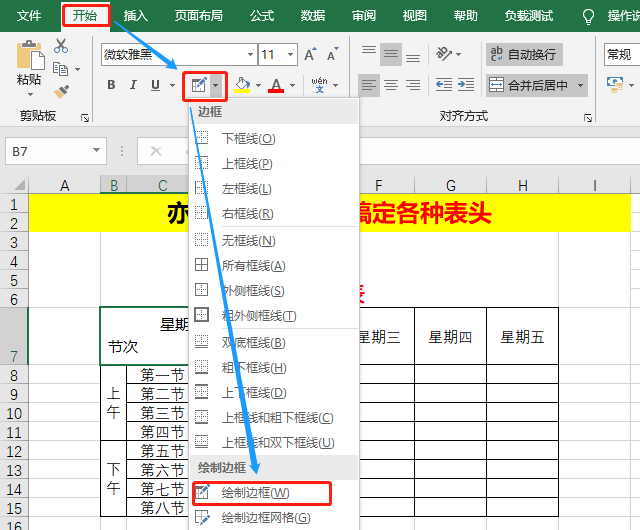The width and height of the screenshot is (640, 530).
Task: Expand the borders dropdown arrow
Action: (216, 85)
